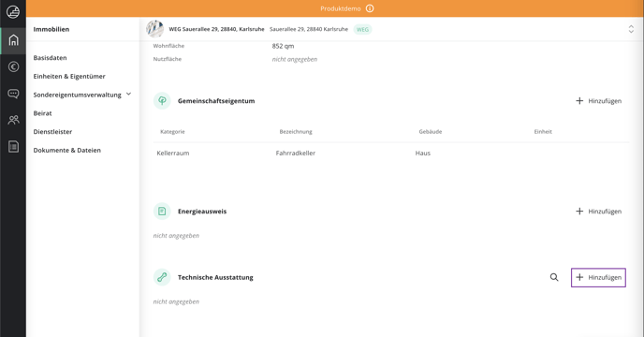Open the home Immobilien sidebar icon
Viewport: 644px width, 337px height.
coord(13,40)
